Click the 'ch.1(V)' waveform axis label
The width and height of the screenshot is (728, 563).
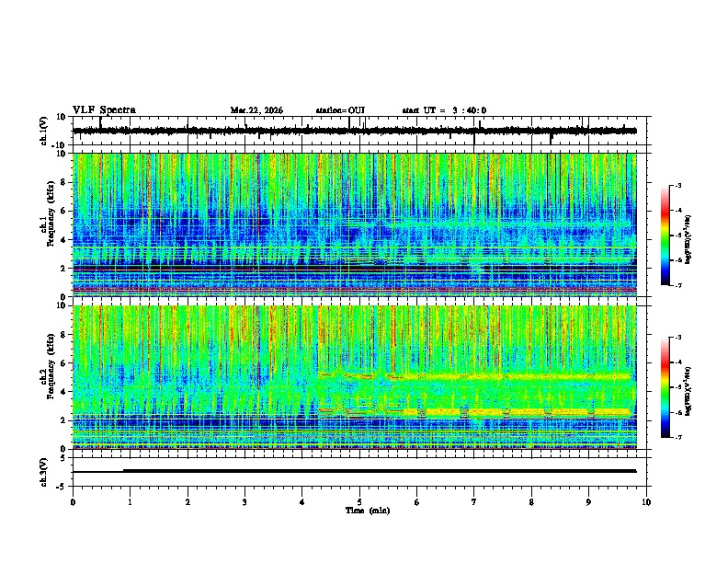coord(44,131)
